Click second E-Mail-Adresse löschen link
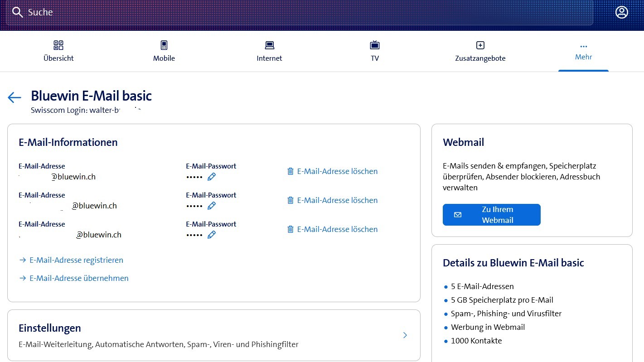 (337, 200)
